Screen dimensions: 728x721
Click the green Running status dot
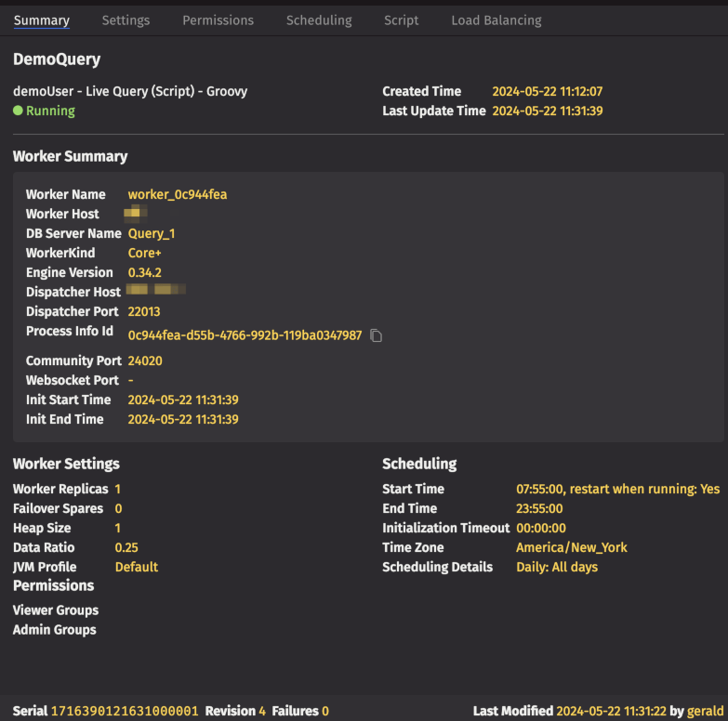[x=18, y=111]
